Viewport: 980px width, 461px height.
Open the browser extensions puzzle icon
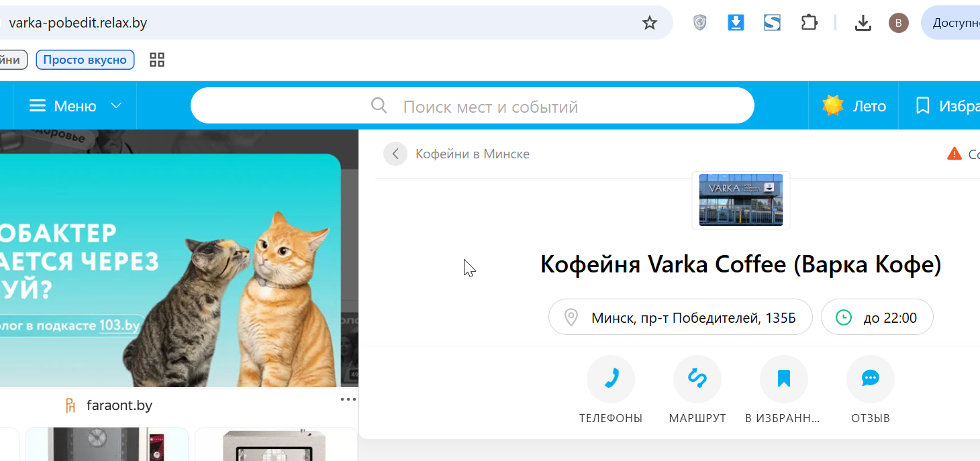809,23
